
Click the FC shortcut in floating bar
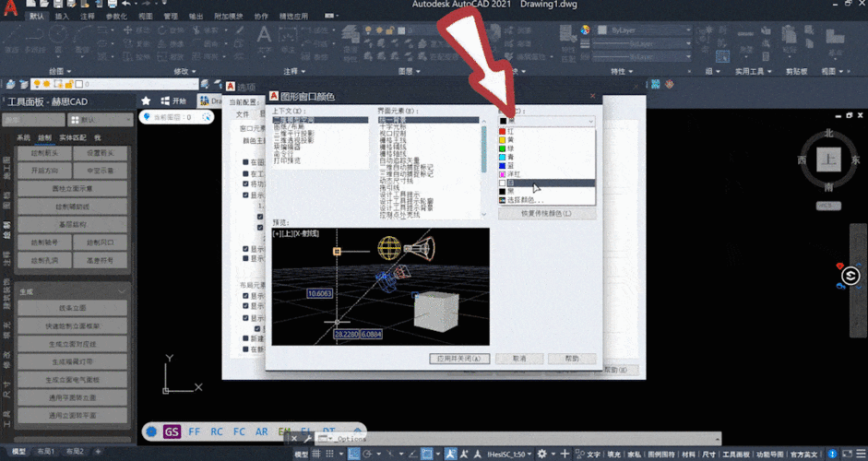(x=239, y=431)
